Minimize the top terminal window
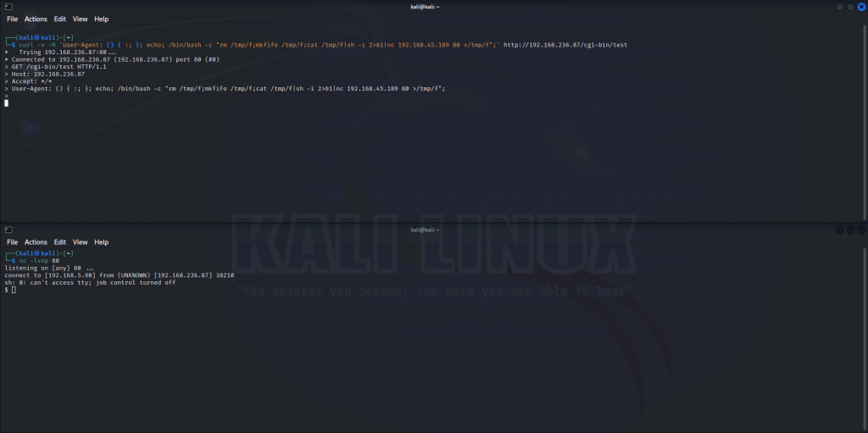 click(x=840, y=7)
